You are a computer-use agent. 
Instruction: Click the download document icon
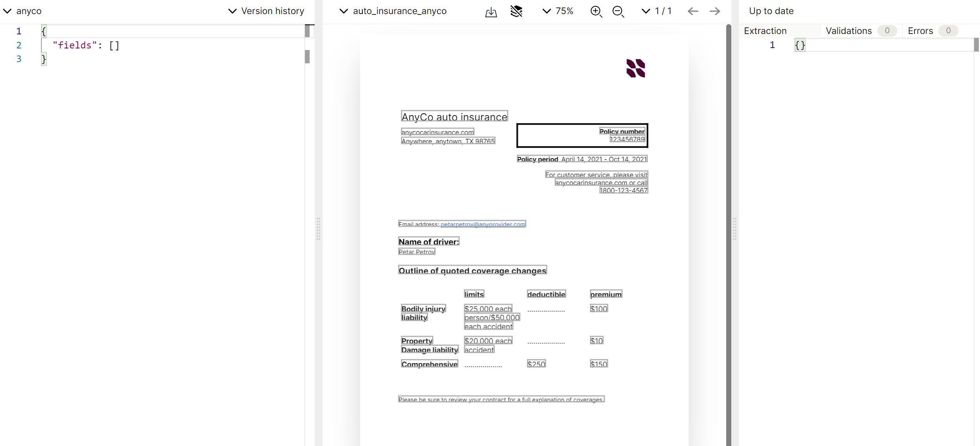click(x=491, y=12)
